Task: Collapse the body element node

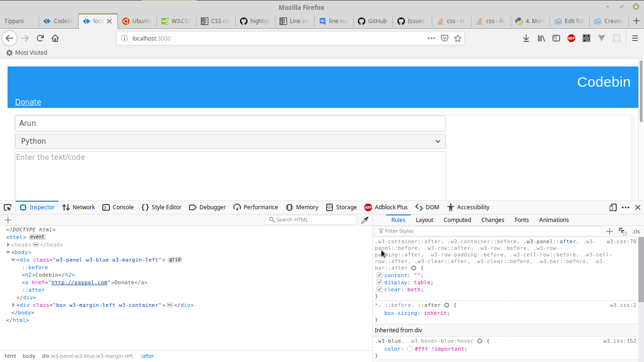Action: click(8, 252)
